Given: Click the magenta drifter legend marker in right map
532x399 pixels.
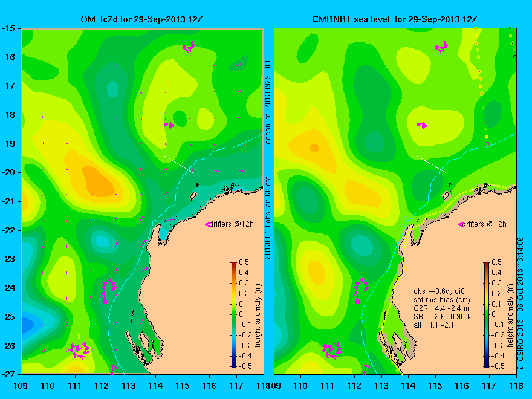Looking at the screenshot, I should point(461,224).
